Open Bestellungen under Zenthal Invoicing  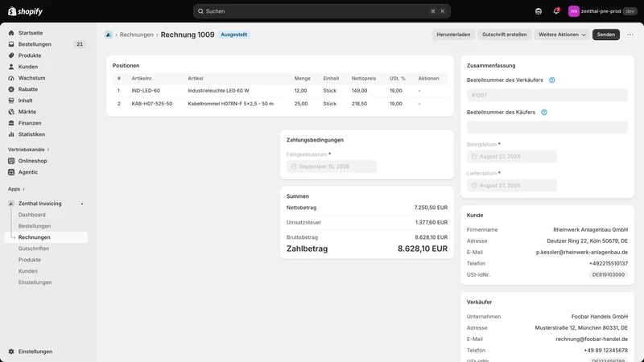[35, 226]
